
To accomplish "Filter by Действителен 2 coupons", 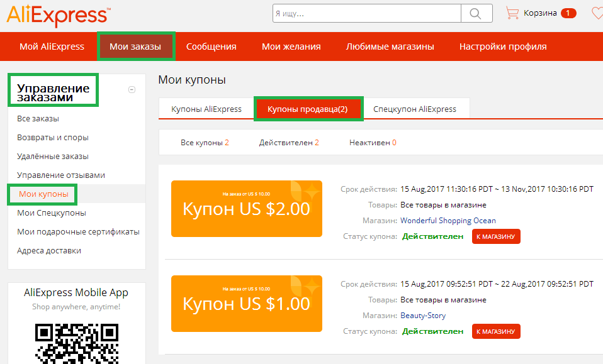I will click(x=289, y=143).
